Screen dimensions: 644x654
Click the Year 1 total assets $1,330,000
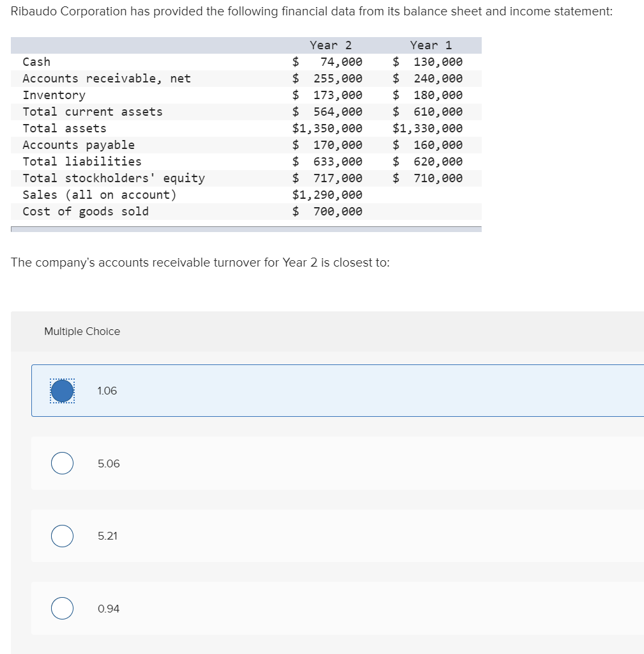click(427, 128)
